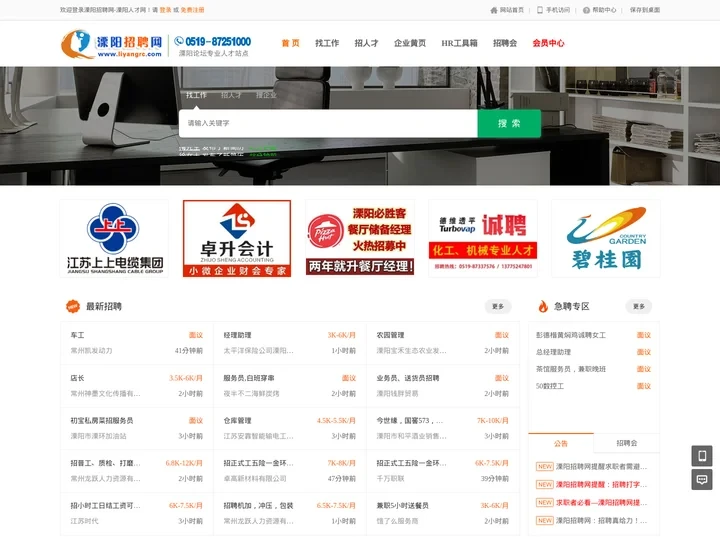Screen dimensions: 720x540
Task: Click 手机访问 in the top bar
Action: (557, 10)
